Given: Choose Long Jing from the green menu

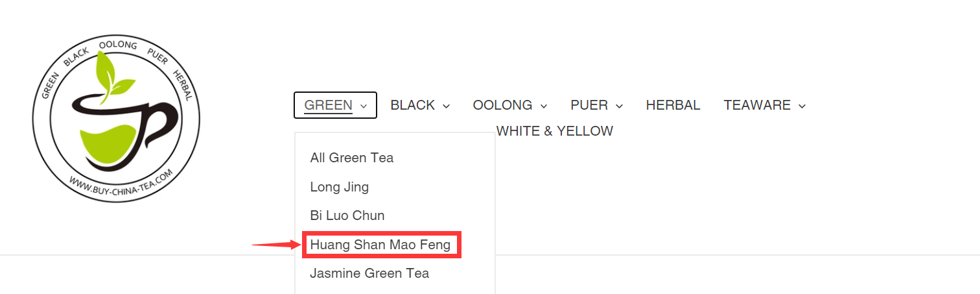Looking at the screenshot, I should coord(340,187).
